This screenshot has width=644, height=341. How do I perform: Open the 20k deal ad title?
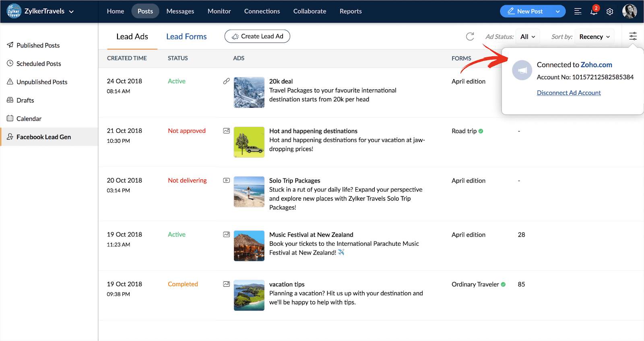(281, 81)
